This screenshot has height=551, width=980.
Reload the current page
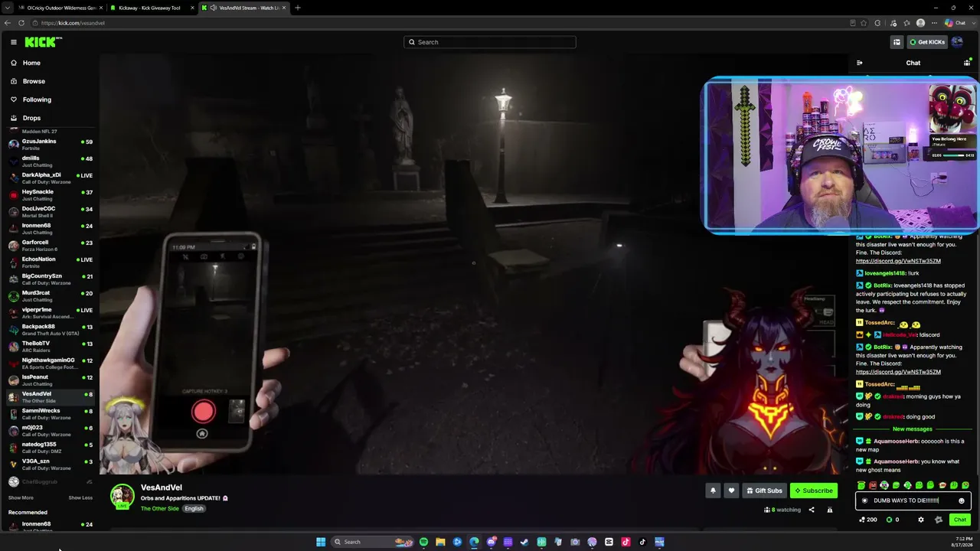click(x=21, y=23)
